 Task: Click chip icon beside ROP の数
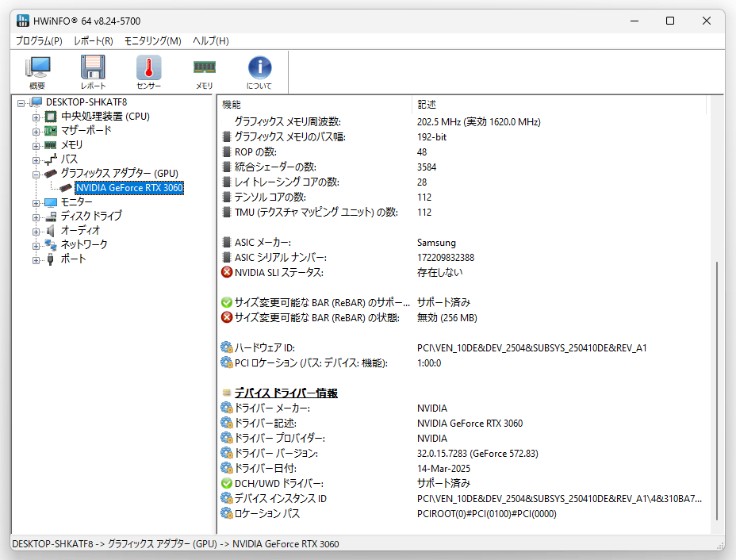[x=227, y=152]
